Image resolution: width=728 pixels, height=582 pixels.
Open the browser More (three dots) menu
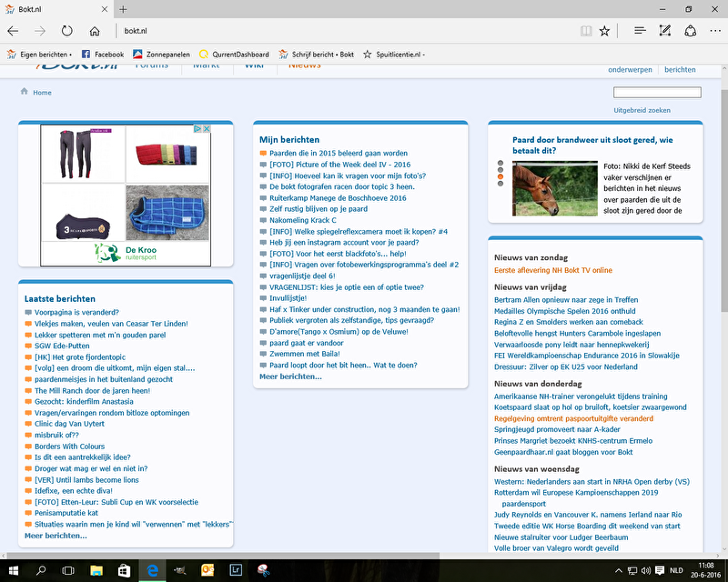pyautogui.click(x=715, y=31)
